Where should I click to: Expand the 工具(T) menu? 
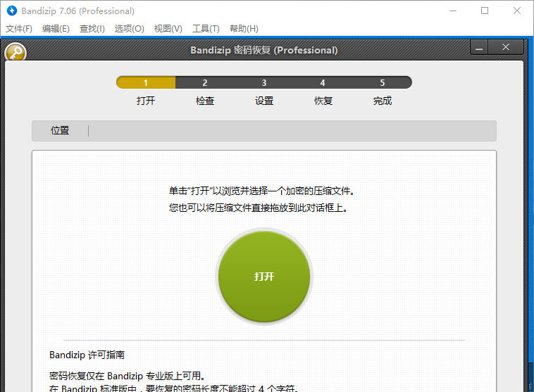pyautogui.click(x=206, y=29)
